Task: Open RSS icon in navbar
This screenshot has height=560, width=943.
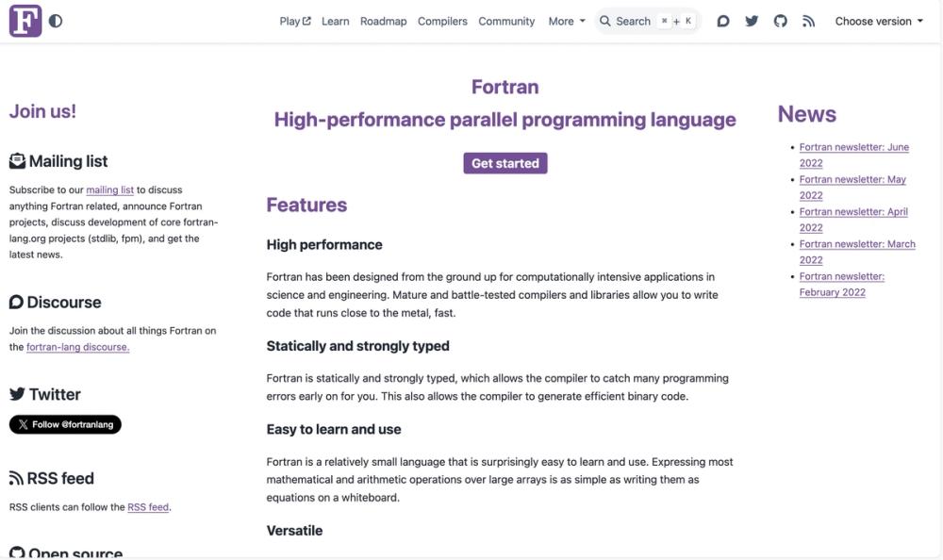Action: tap(809, 21)
